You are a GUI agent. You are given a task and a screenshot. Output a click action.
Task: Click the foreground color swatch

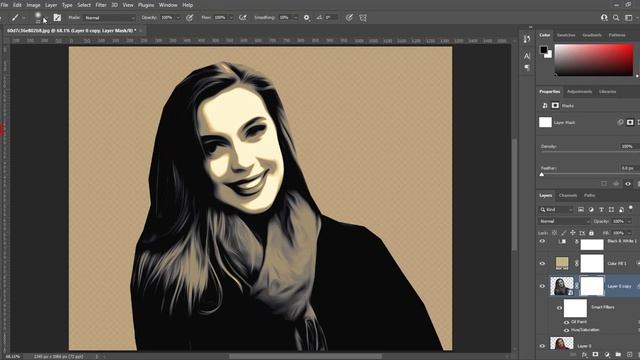(544, 50)
